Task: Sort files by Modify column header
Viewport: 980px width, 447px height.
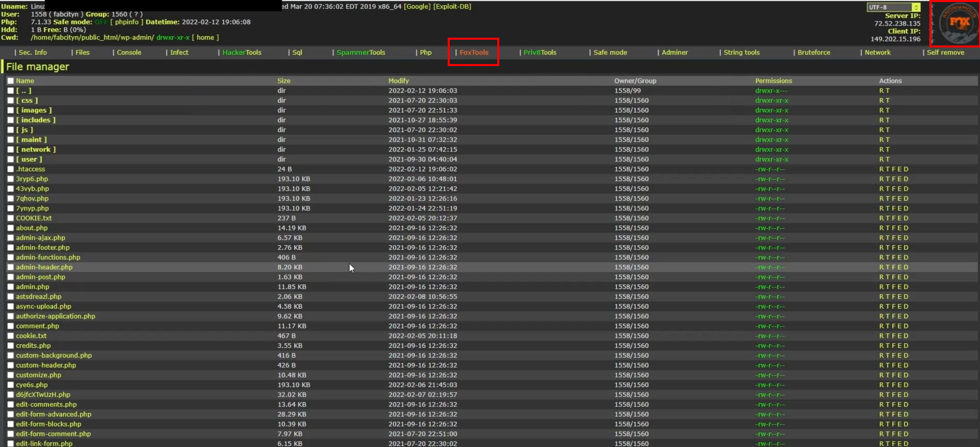Action: pyautogui.click(x=399, y=81)
